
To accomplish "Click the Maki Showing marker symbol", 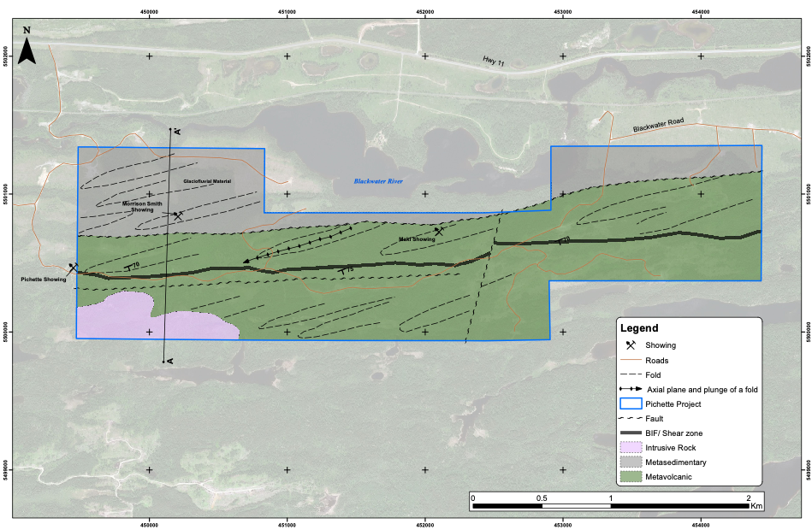I will click(439, 232).
